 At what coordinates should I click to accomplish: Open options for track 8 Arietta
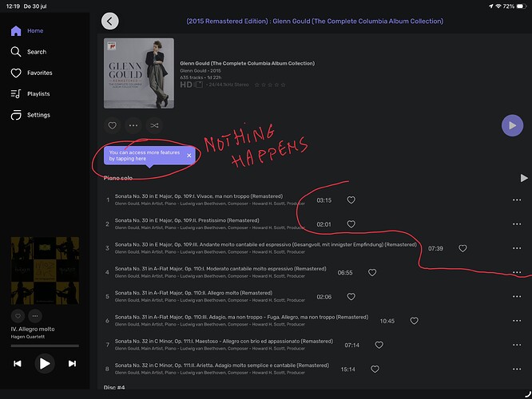coord(517,369)
